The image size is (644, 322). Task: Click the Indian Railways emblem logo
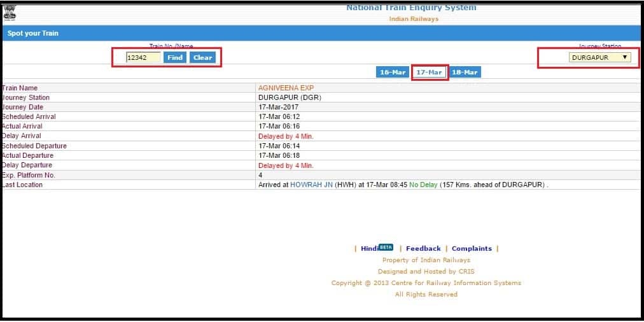(9, 13)
